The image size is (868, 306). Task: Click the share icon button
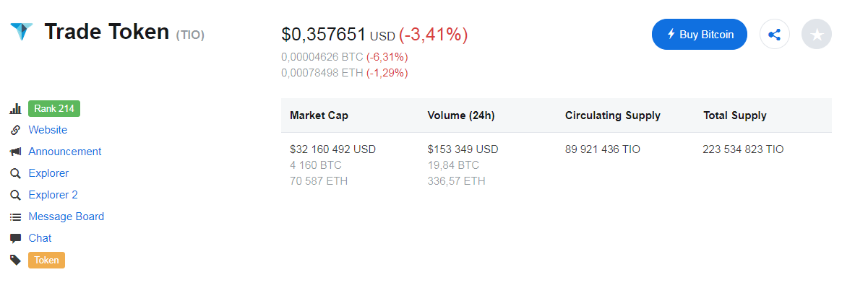tap(775, 34)
